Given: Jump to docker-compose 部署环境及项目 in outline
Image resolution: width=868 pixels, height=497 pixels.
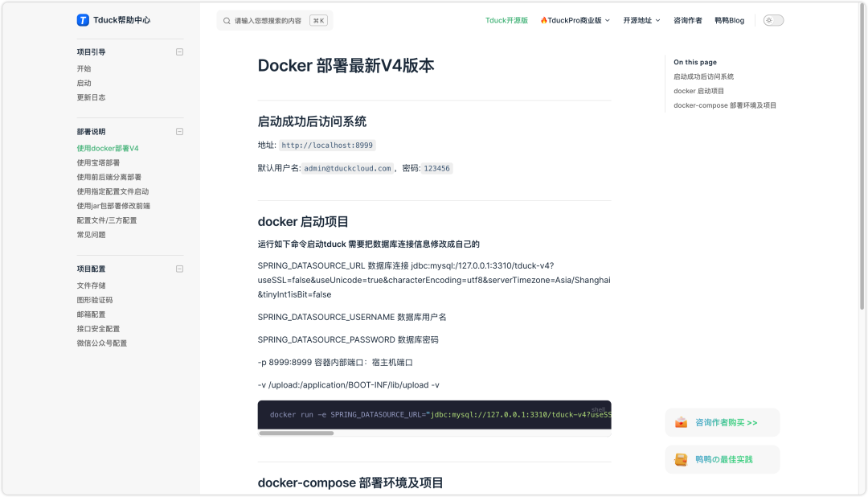Looking at the screenshot, I should [x=725, y=105].
